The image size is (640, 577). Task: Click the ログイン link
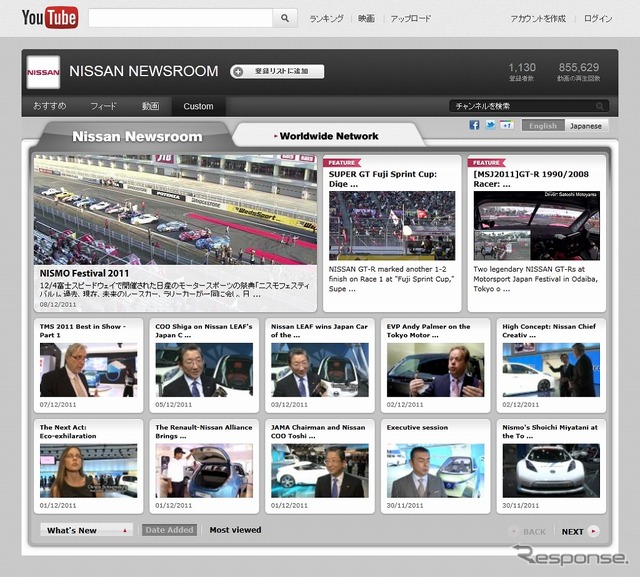click(x=598, y=19)
